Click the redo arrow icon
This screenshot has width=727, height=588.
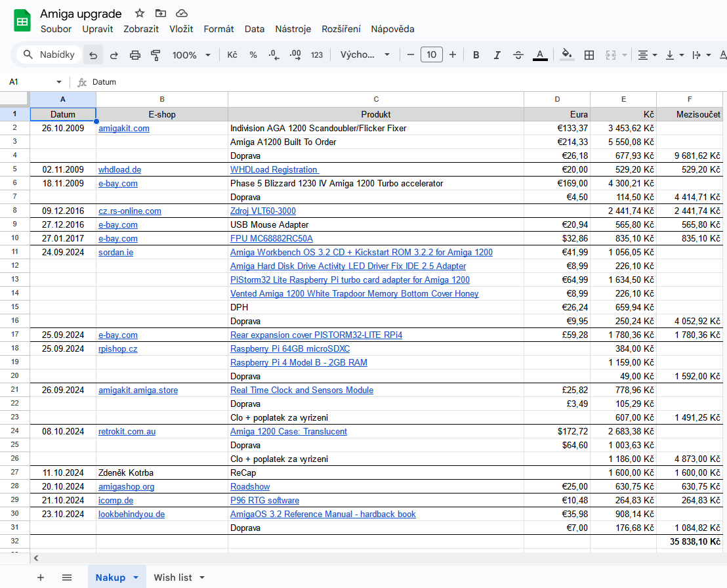[114, 55]
